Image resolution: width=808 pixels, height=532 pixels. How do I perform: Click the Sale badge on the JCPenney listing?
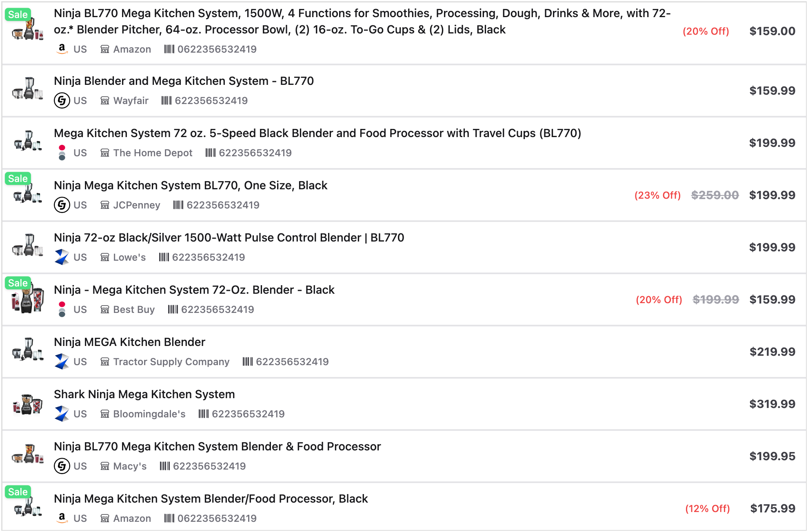pos(18,178)
